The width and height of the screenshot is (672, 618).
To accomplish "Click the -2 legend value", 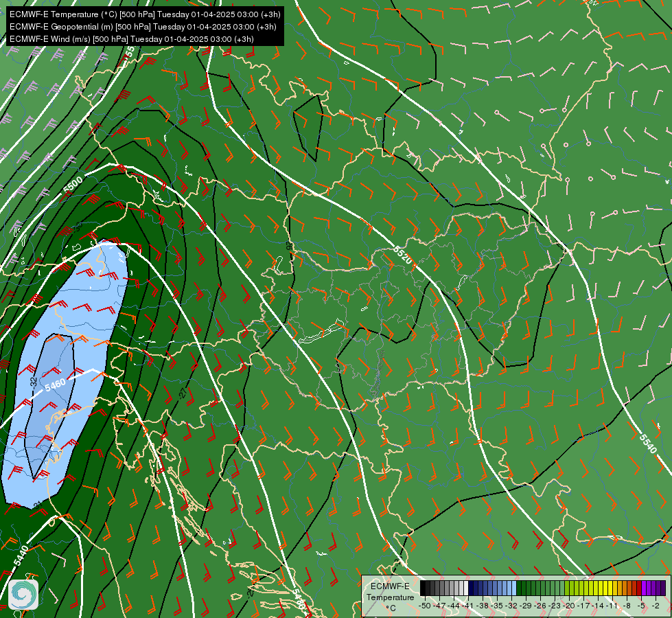I will [x=656, y=606].
